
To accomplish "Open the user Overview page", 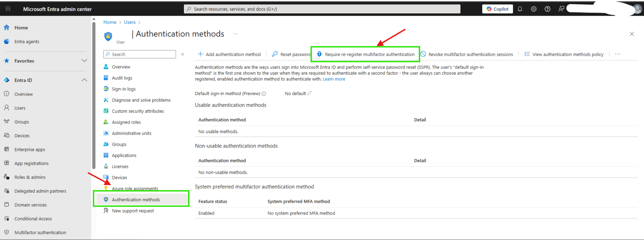I will (121, 67).
